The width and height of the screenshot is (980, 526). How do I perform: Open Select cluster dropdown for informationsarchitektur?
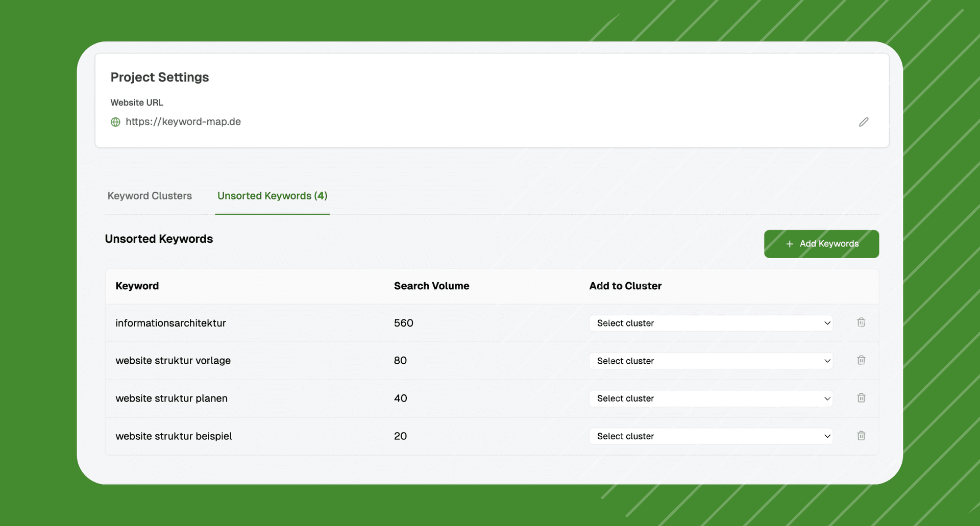point(711,323)
